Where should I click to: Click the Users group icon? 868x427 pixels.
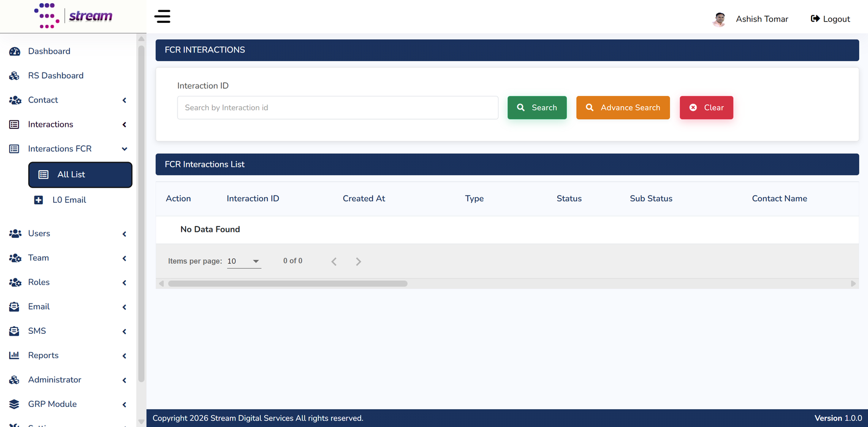(x=15, y=234)
